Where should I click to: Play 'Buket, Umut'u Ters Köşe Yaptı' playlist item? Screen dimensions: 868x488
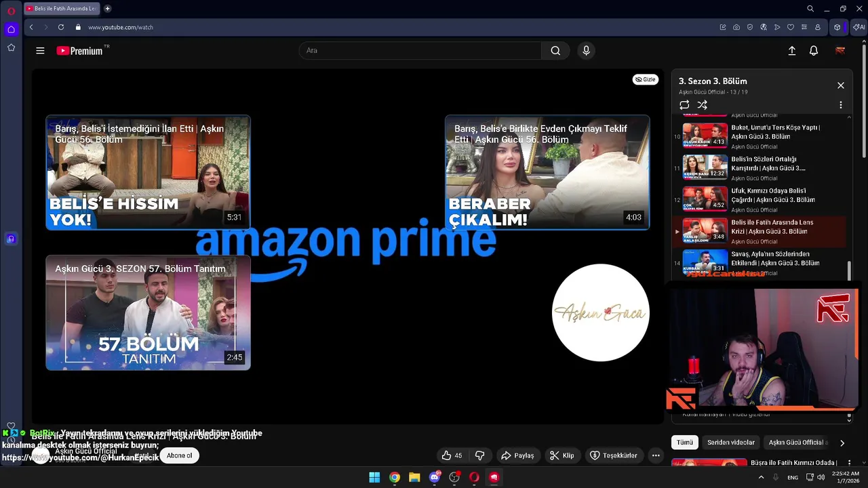tap(759, 136)
